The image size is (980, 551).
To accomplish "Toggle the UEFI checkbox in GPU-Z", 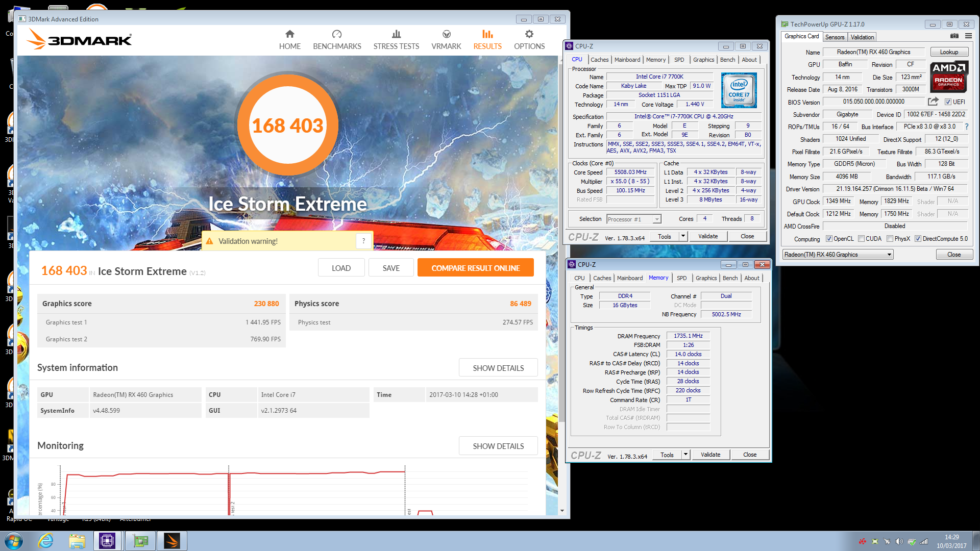I will [948, 102].
